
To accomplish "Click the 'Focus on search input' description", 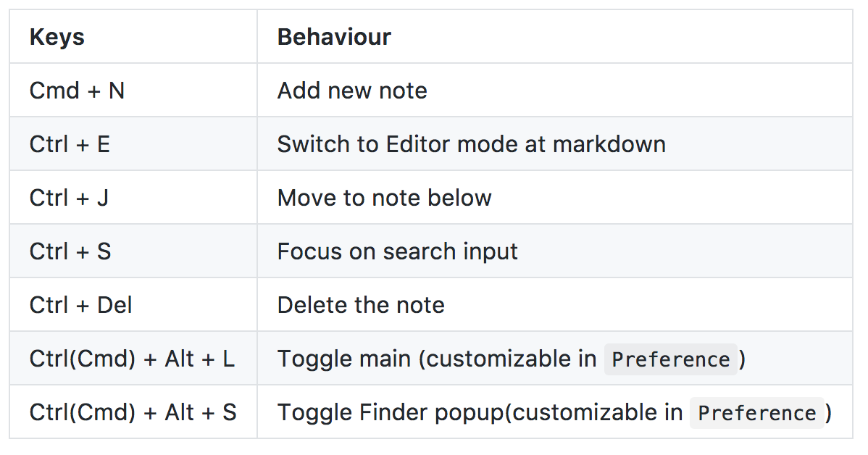I will (397, 251).
